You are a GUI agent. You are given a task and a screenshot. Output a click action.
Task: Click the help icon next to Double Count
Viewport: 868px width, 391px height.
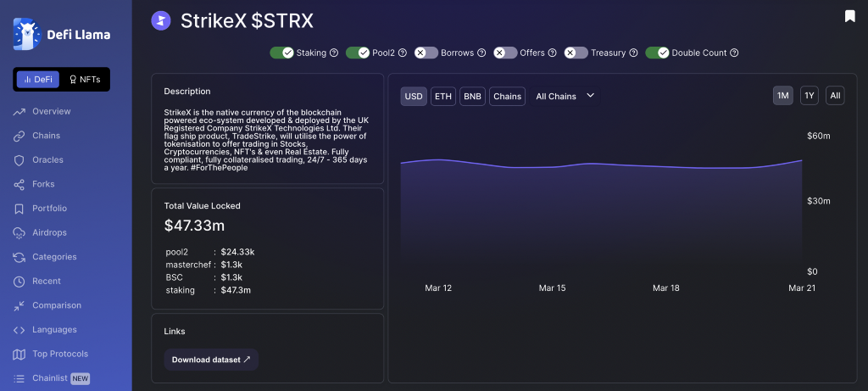click(734, 53)
